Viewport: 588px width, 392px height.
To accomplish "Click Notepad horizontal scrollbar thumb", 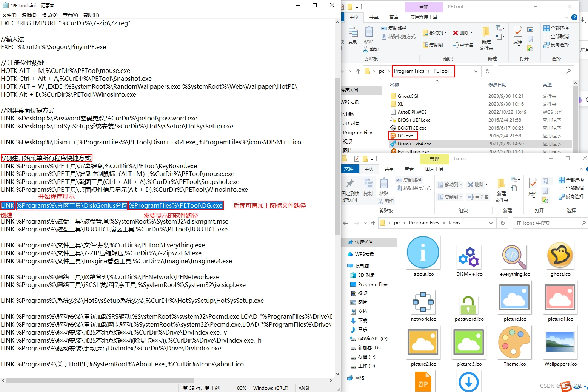I will [100, 380].
